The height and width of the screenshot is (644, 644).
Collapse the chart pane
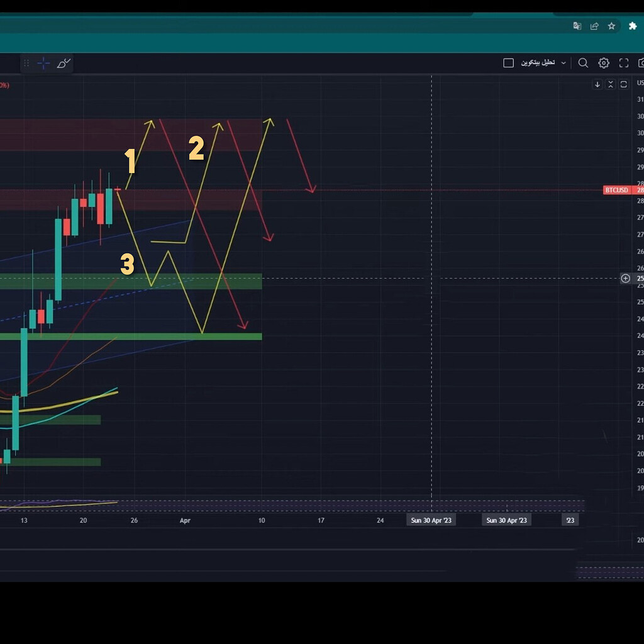(x=610, y=84)
